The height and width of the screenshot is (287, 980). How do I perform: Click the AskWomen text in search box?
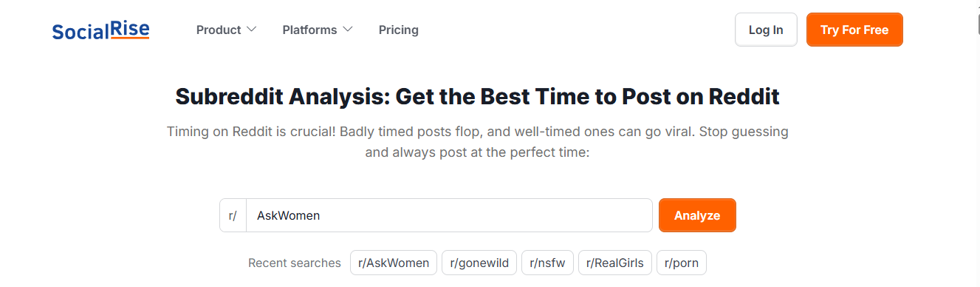pyautogui.click(x=288, y=215)
